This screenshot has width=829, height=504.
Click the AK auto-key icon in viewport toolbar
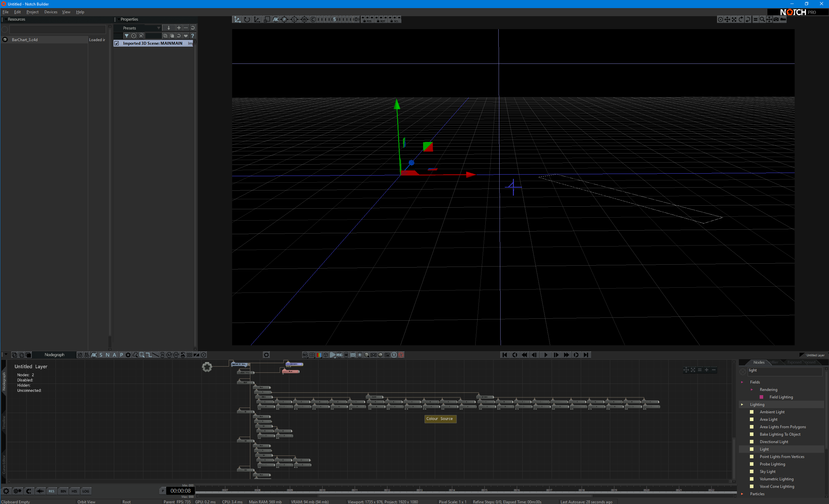[276, 19]
